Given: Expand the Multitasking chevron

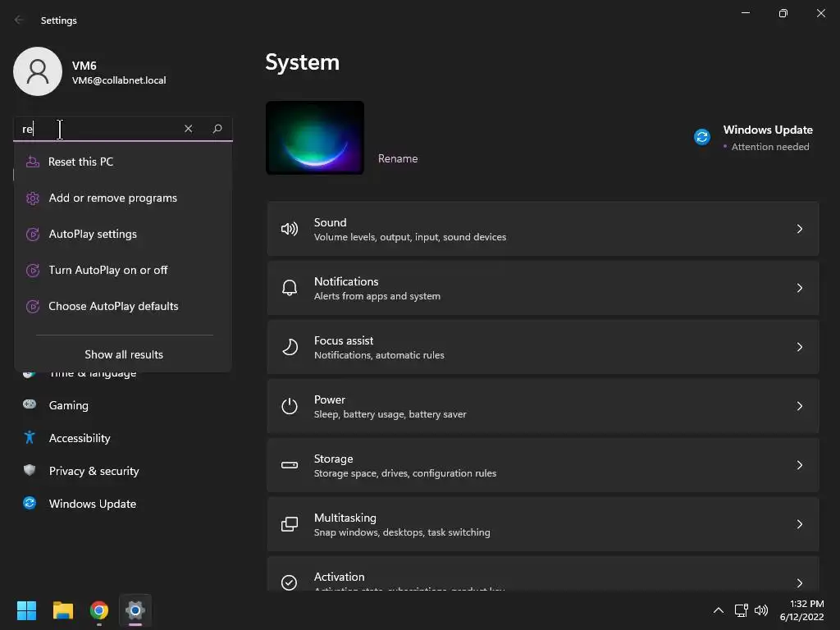Looking at the screenshot, I should tap(799, 524).
